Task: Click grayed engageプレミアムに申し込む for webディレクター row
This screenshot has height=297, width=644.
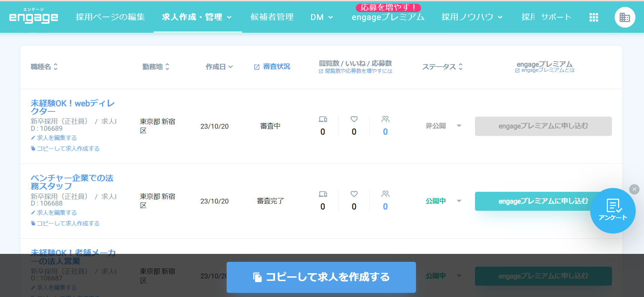Action: click(543, 126)
